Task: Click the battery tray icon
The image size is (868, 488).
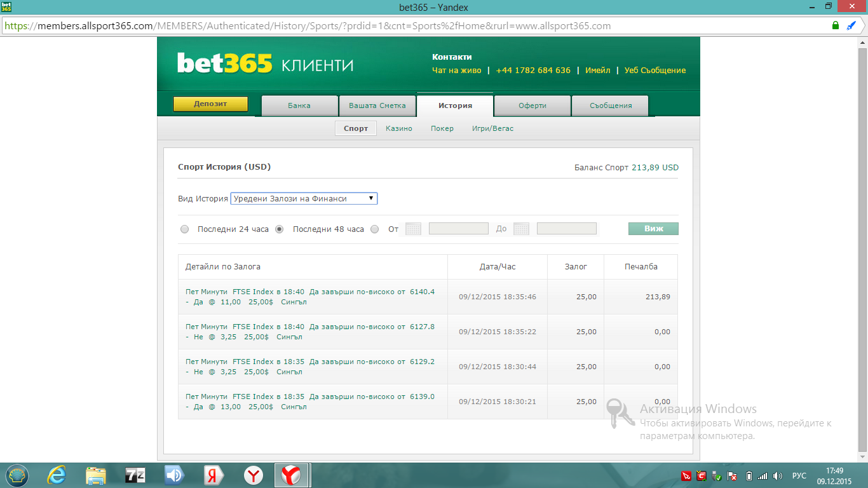Action: [x=749, y=476]
